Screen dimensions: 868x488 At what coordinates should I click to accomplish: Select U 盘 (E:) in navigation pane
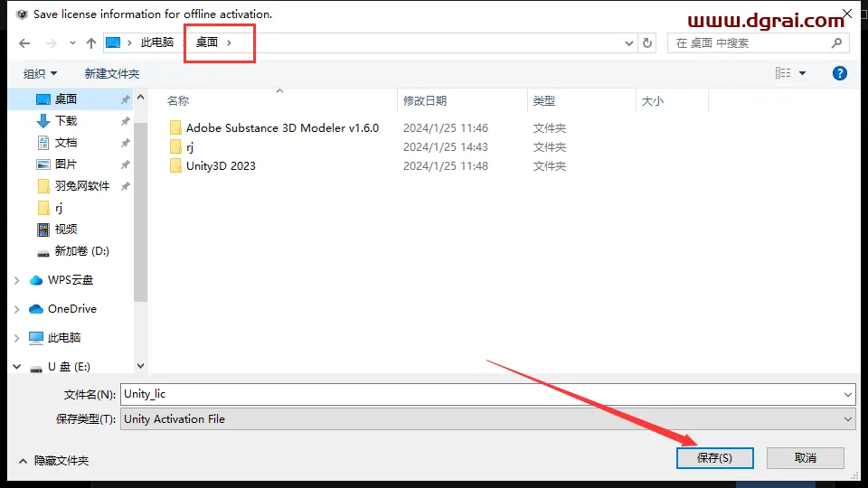click(69, 366)
